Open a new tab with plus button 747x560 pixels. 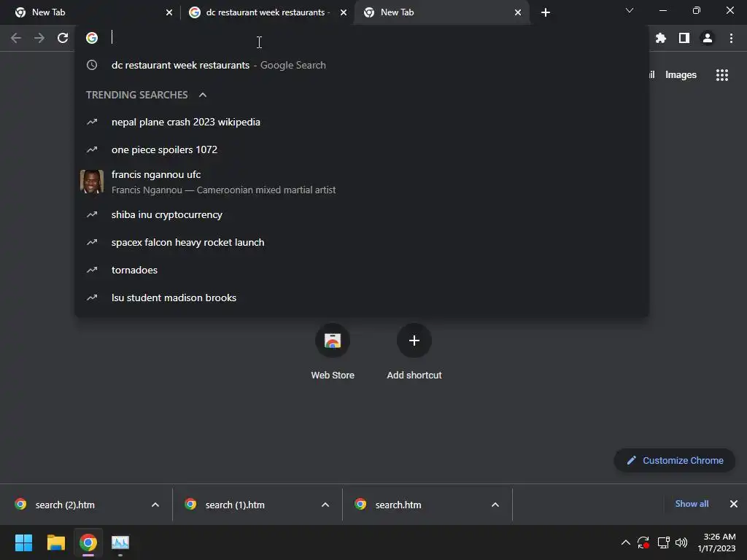tap(546, 12)
